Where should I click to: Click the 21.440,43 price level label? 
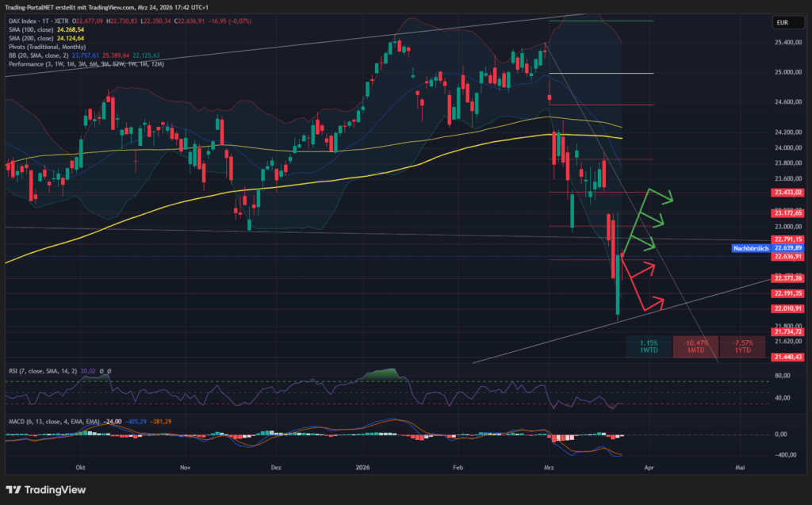click(x=787, y=358)
